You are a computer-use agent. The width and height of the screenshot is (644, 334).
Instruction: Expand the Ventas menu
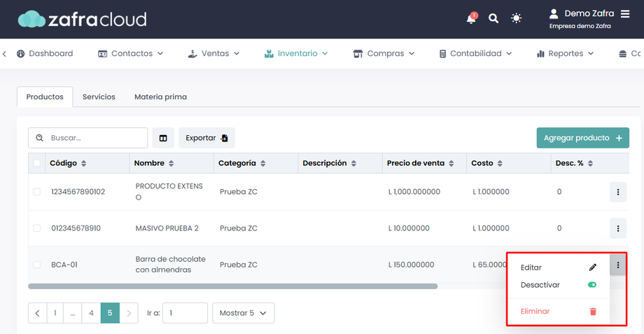click(213, 53)
